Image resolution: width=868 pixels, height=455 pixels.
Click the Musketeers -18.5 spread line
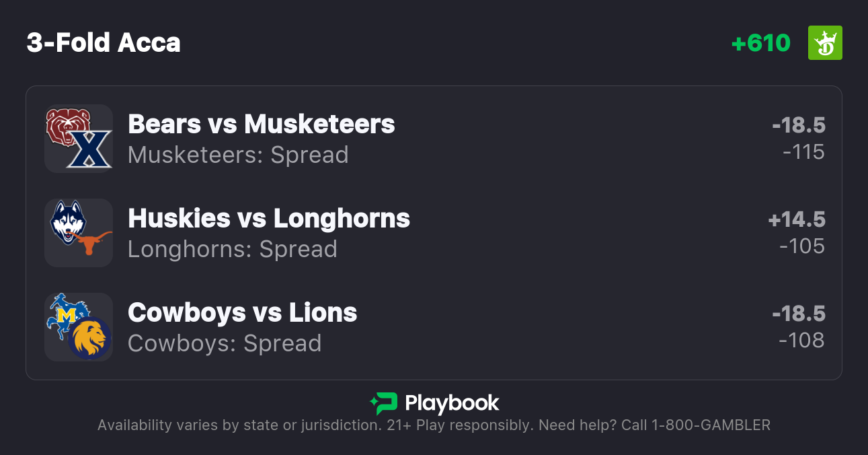coord(799,125)
